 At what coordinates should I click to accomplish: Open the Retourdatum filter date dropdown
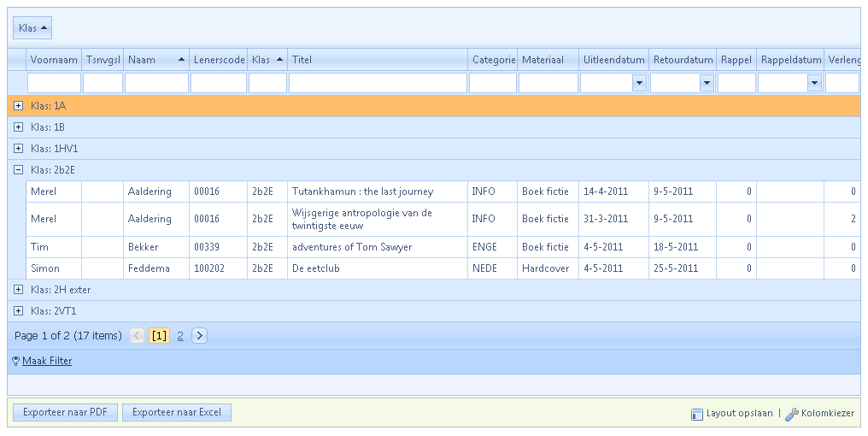(707, 83)
